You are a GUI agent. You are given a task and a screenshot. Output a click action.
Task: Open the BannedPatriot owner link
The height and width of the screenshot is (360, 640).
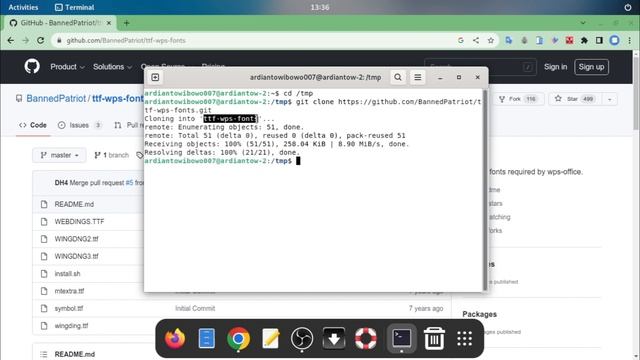point(56,99)
